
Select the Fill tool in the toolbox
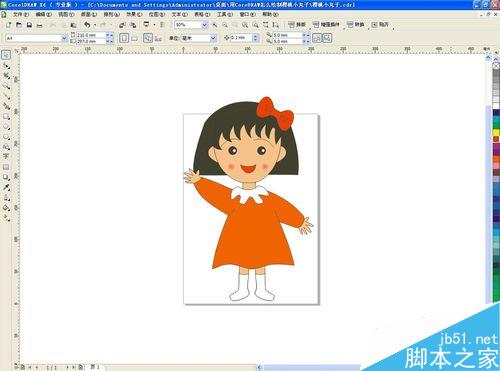coord(6,208)
